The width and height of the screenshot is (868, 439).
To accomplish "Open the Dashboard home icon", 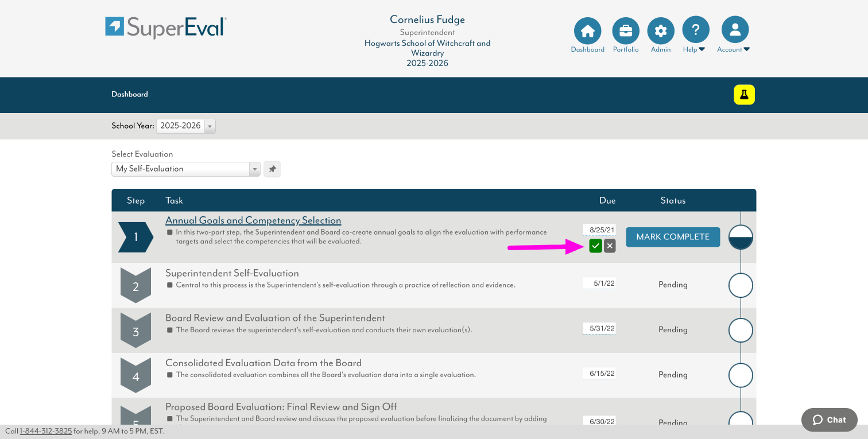I will pyautogui.click(x=587, y=31).
